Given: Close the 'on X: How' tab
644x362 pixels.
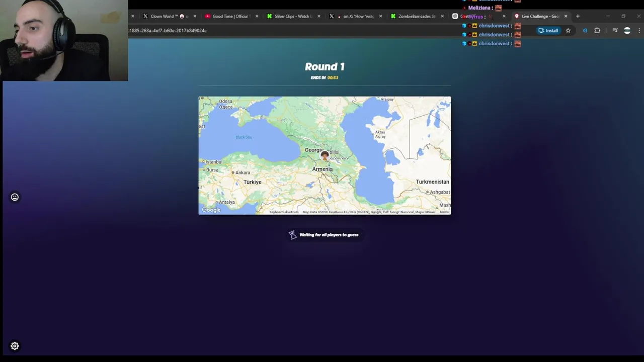Looking at the screenshot, I should (x=380, y=16).
